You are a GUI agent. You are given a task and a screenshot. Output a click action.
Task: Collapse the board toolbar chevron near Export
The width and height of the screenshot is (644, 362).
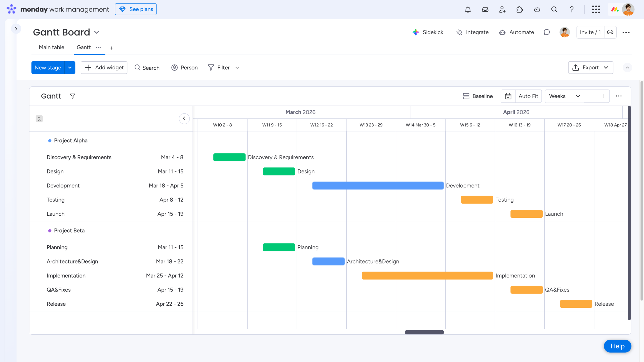click(627, 67)
